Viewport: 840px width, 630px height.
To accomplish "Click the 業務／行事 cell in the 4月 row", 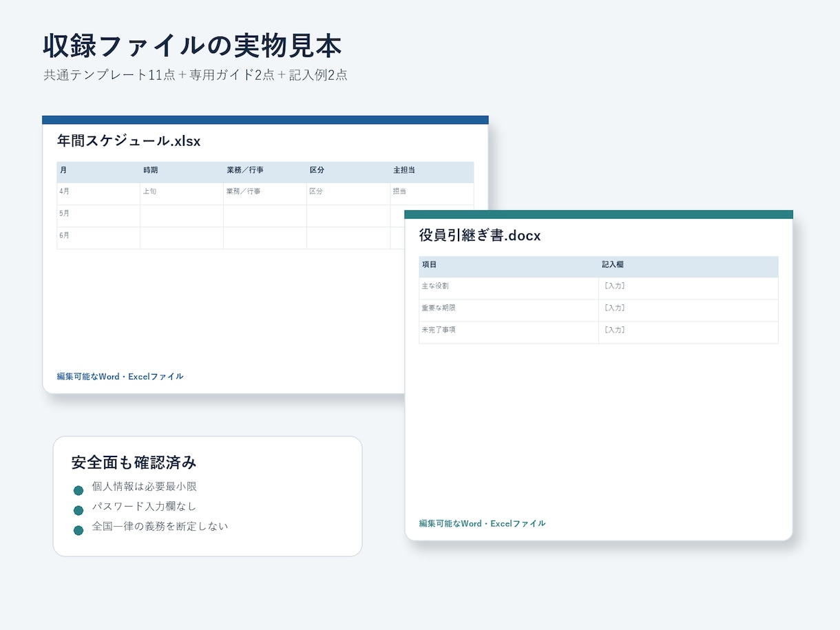I will click(265, 194).
